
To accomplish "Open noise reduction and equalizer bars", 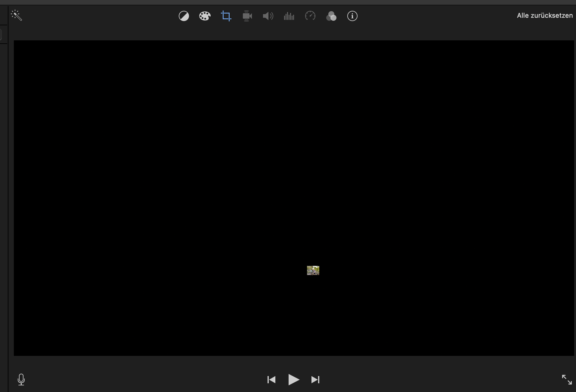I will pyautogui.click(x=289, y=16).
